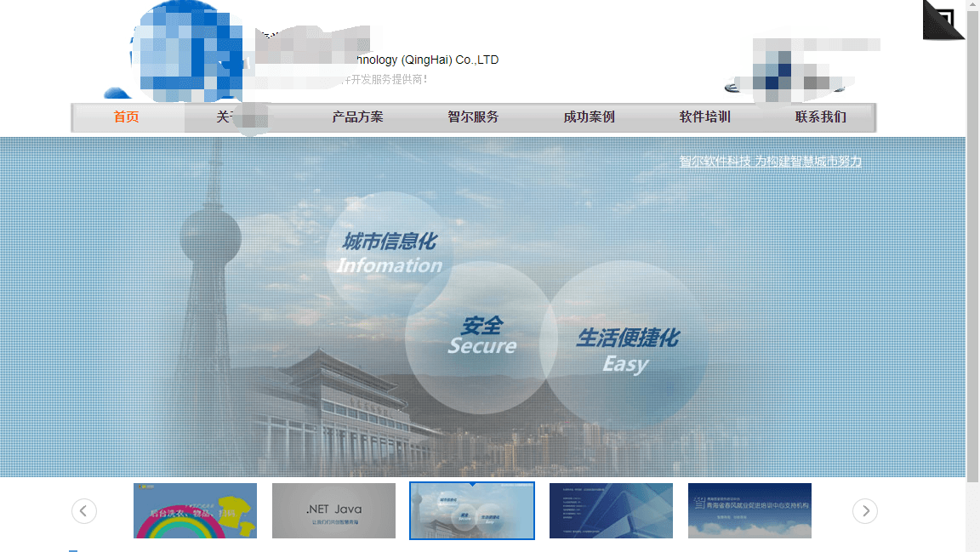Select the highlighted city information slide thumbnail

[x=472, y=511]
